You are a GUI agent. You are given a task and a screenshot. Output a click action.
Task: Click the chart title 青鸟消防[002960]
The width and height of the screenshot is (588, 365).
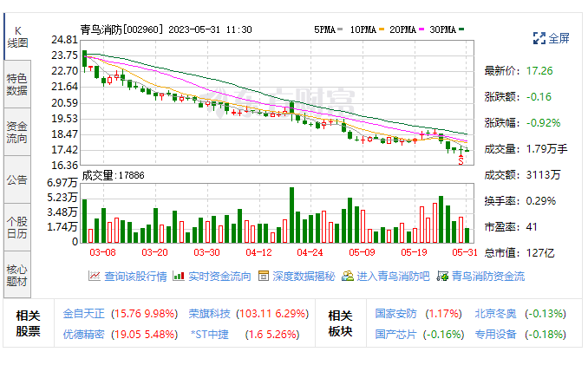click(x=122, y=29)
